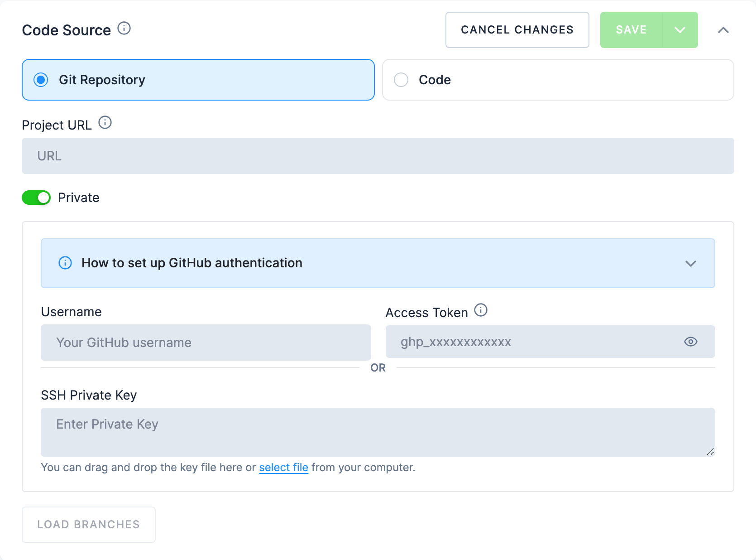This screenshot has height=560, width=756.
Task: Select the Git Repository radio option
Action: click(198, 80)
